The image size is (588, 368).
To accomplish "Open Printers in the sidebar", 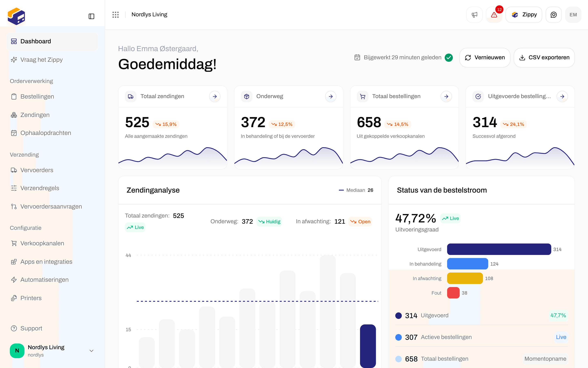I will (52, 298).
